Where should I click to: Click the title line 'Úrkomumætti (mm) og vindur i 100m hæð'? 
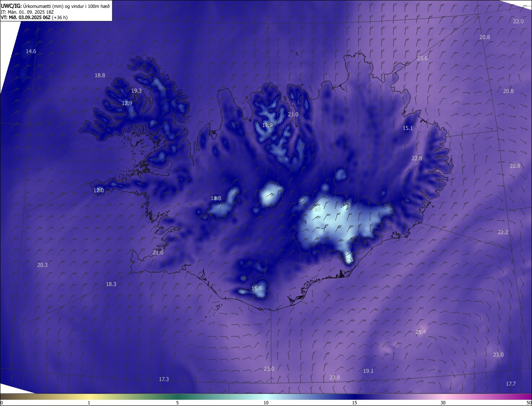66,6
